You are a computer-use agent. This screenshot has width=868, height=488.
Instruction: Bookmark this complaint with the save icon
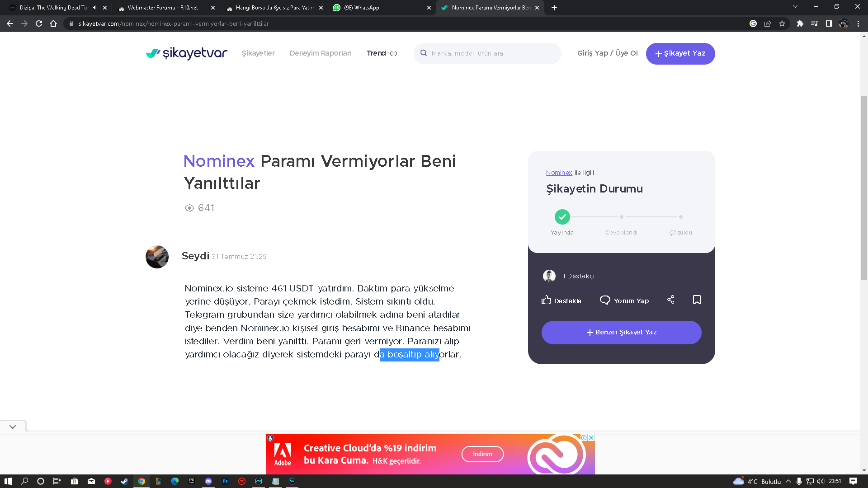click(697, 300)
